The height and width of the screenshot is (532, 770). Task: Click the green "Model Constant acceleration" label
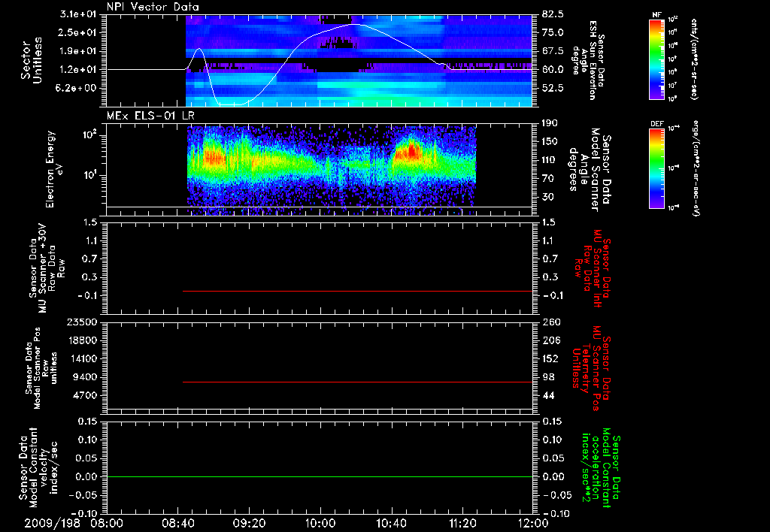click(x=600, y=468)
